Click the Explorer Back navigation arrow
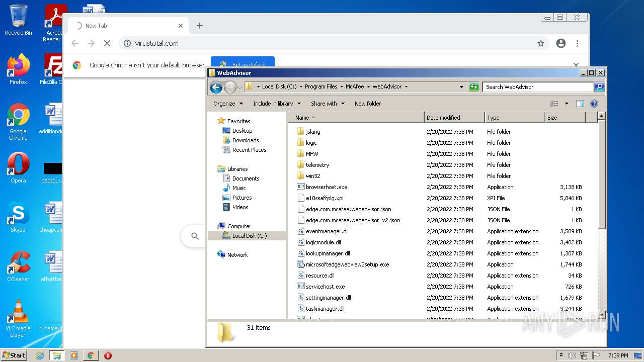 point(216,87)
